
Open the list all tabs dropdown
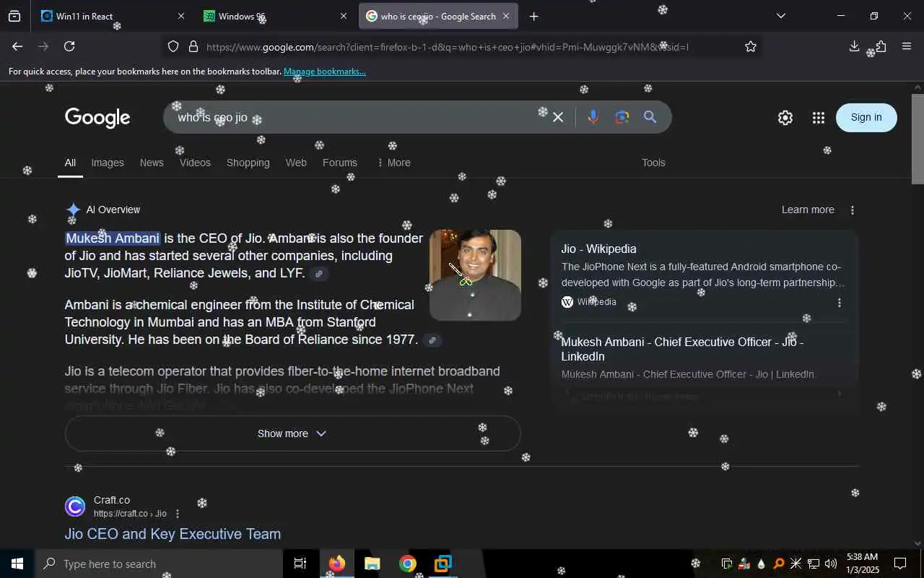point(780,16)
